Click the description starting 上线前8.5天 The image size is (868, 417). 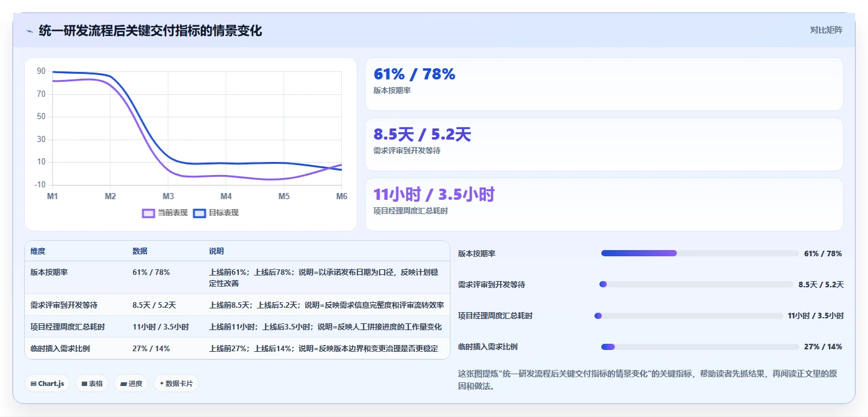tap(326, 305)
